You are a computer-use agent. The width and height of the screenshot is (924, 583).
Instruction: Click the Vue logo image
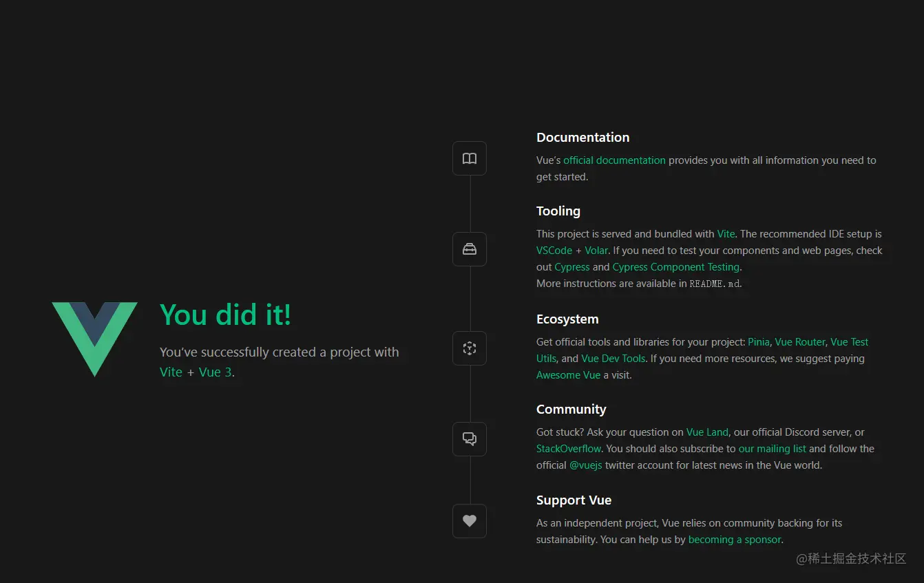[x=94, y=339]
